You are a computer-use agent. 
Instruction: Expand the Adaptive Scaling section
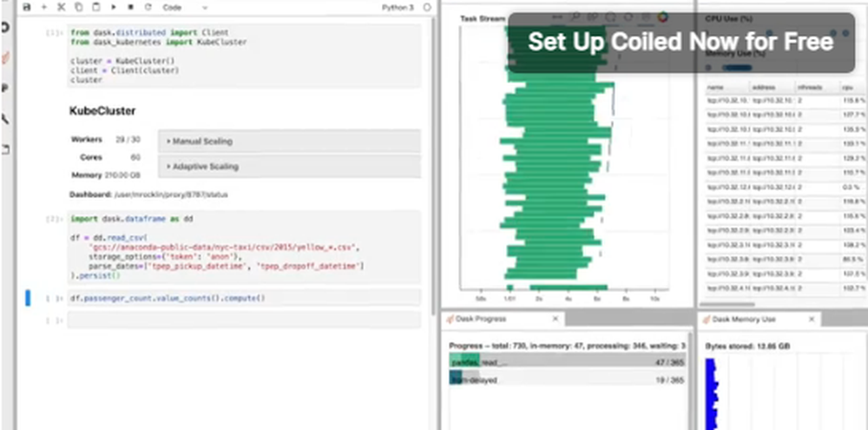tap(289, 166)
